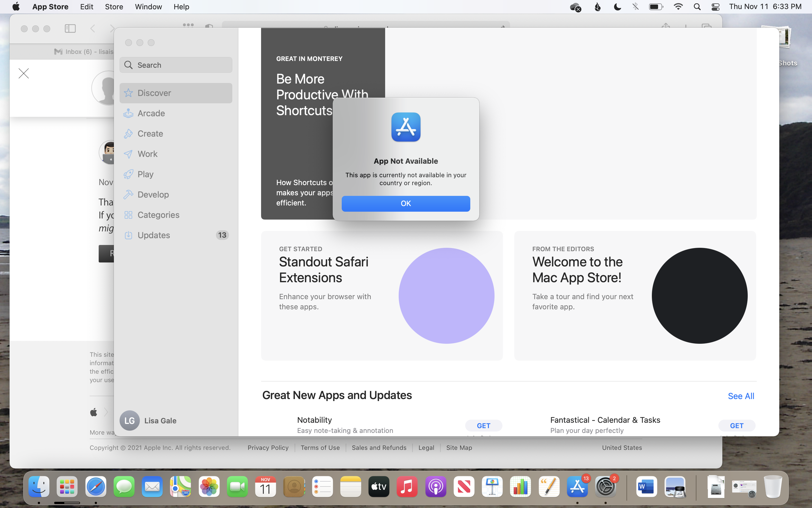Open Numbers from the Dock
Viewport: 812px width, 508px height.
click(x=520, y=487)
